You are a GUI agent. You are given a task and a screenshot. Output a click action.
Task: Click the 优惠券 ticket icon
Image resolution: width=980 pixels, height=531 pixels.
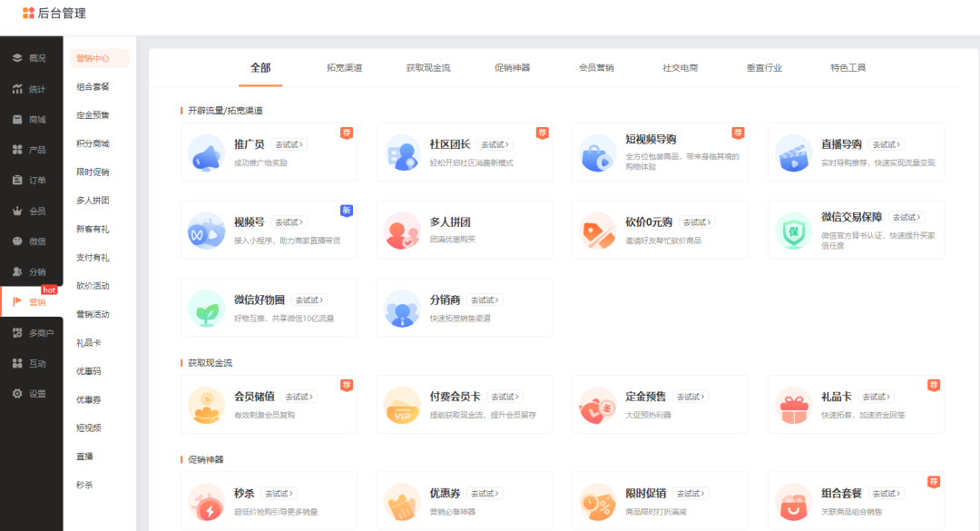[x=402, y=502]
